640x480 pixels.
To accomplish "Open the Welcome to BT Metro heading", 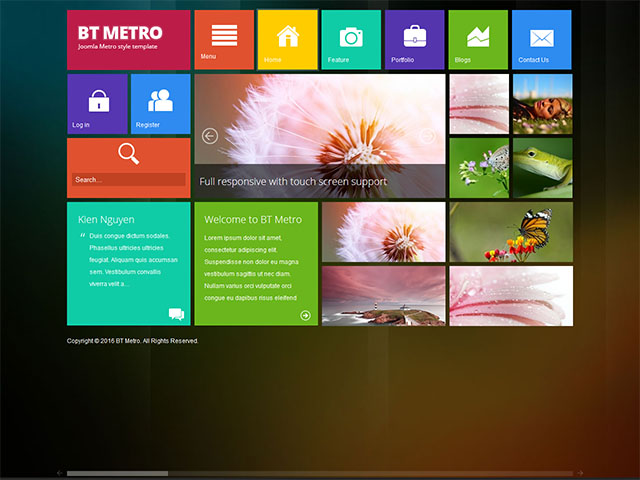I will click(253, 220).
